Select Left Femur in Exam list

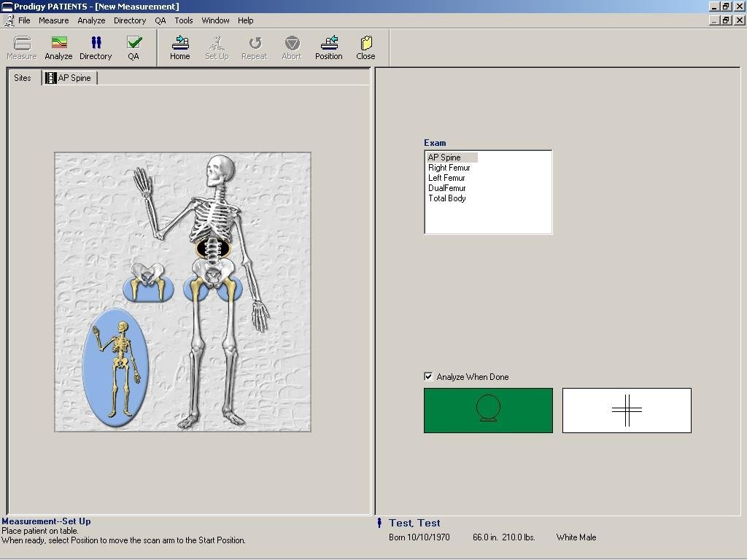tap(447, 178)
